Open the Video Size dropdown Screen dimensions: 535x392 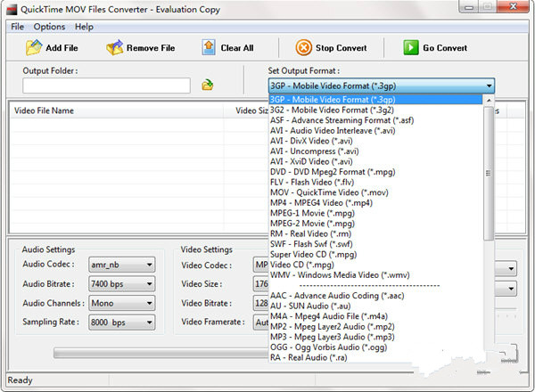pos(261,283)
